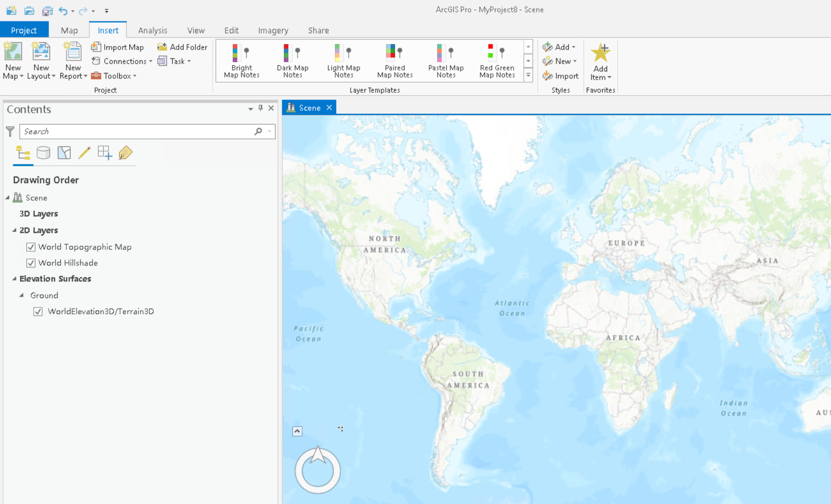Viewport: 831px width, 504px height.
Task: Select List By Snapping icon
Action: coord(105,153)
